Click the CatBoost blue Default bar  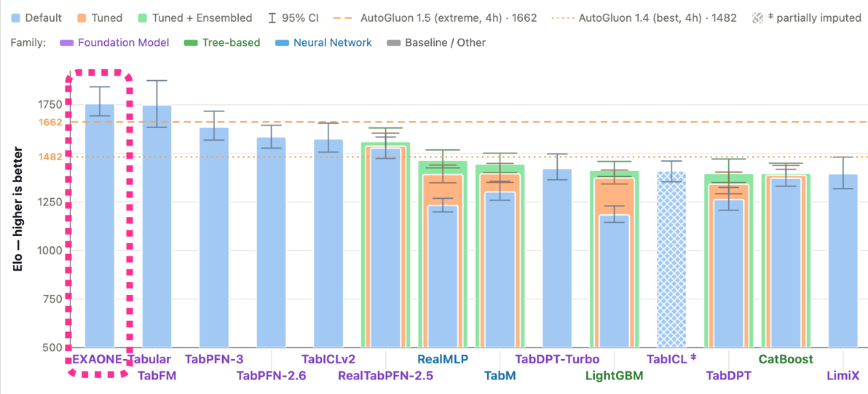[x=786, y=264]
